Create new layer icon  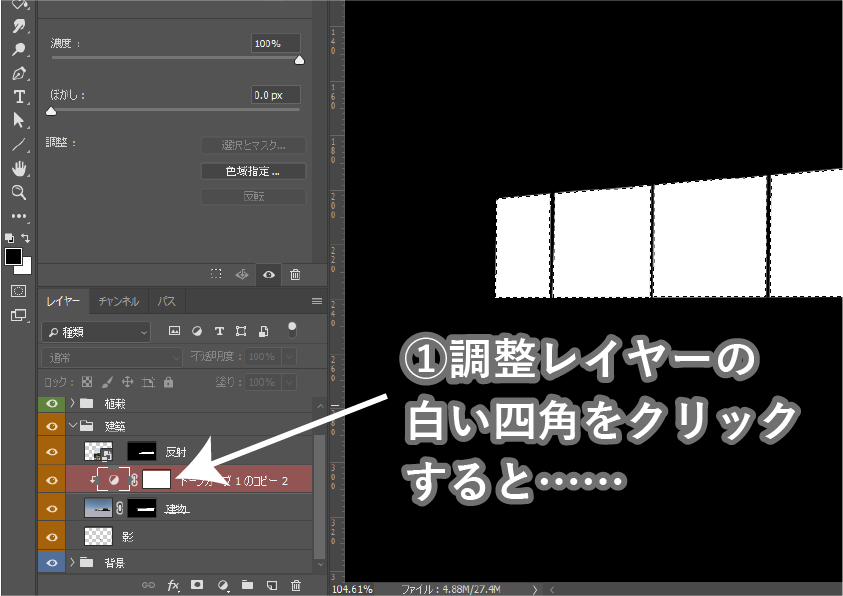[272, 585]
